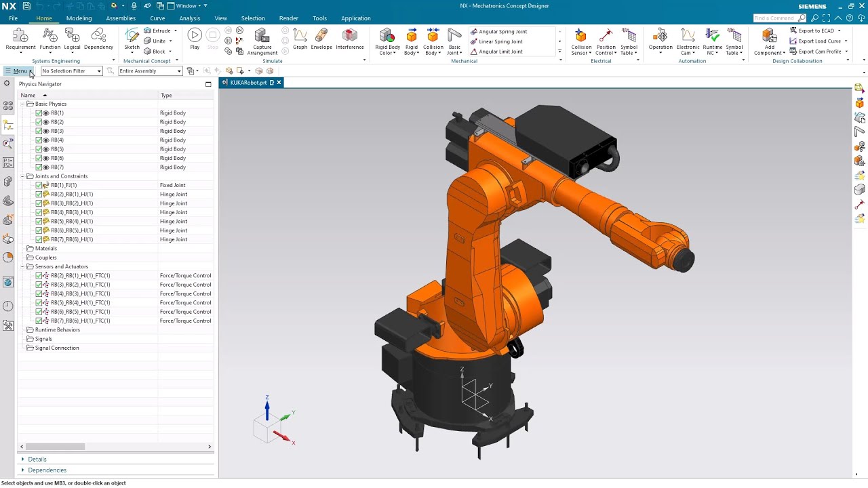
Task: Uncheck the RB(1) rigid body checkbox
Action: pos(39,113)
